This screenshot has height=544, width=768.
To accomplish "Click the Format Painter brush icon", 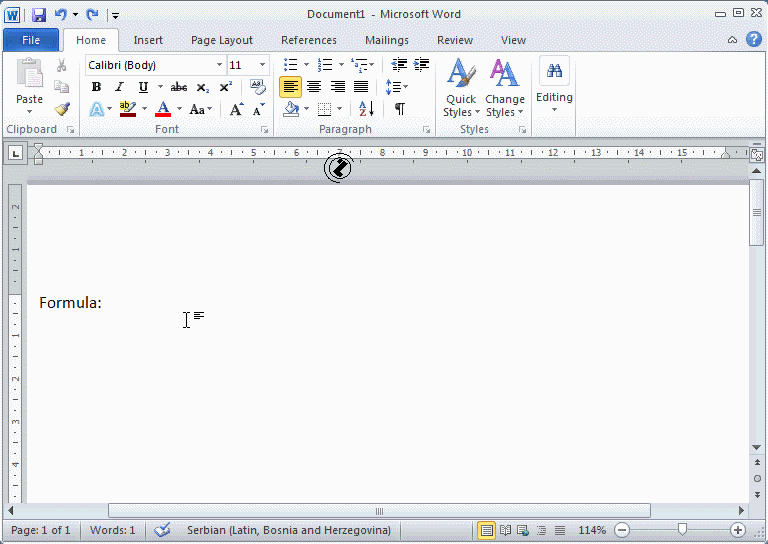I will pos(62,109).
